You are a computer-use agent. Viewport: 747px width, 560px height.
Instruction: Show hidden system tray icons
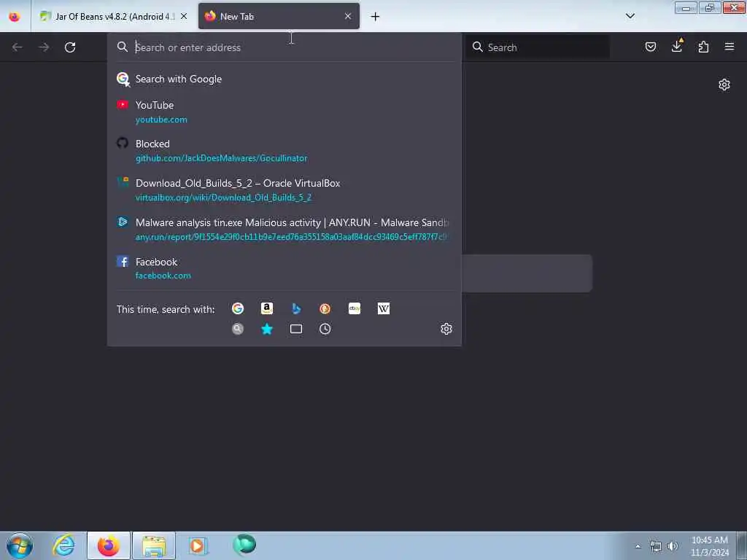(x=638, y=546)
